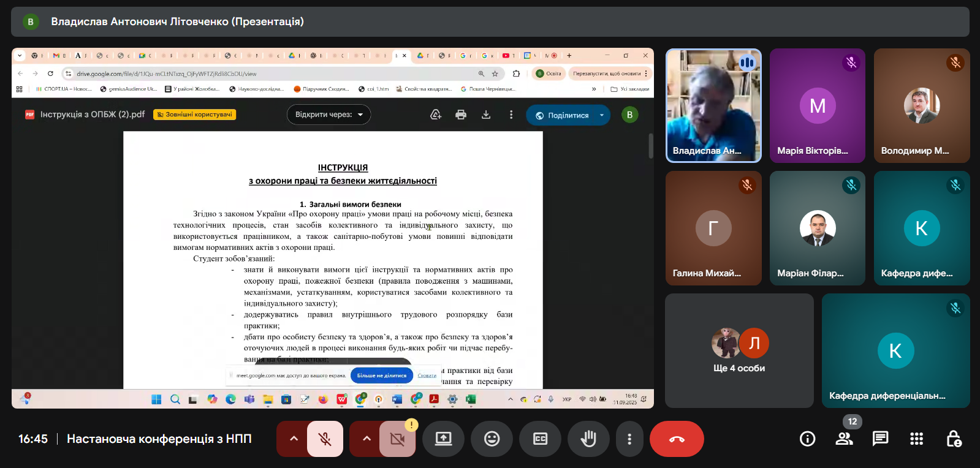Open the emoji reactions button

pyautogui.click(x=492, y=439)
